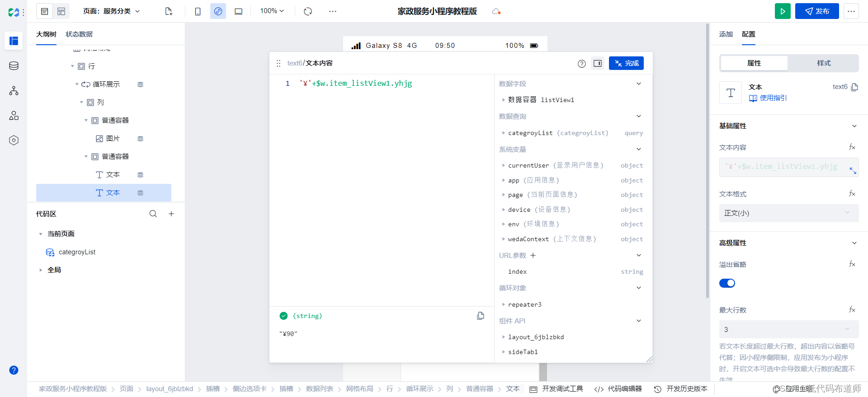
Task: Copy the expression result value
Action: click(x=481, y=316)
